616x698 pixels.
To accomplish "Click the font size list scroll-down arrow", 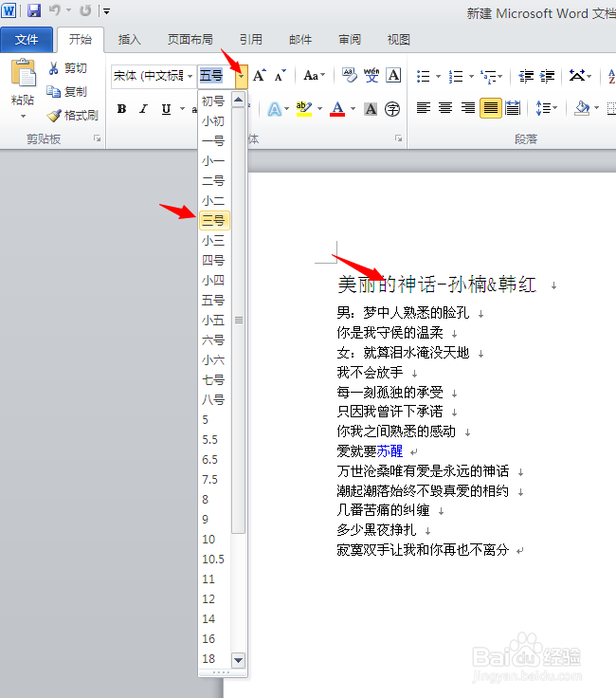I will [x=239, y=660].
